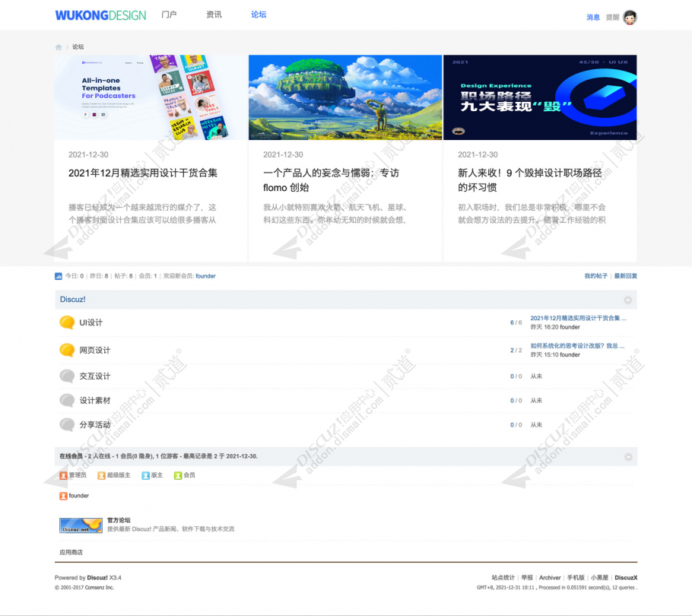
Task: Open the 交互设计 forum
Action: (95, 376)
